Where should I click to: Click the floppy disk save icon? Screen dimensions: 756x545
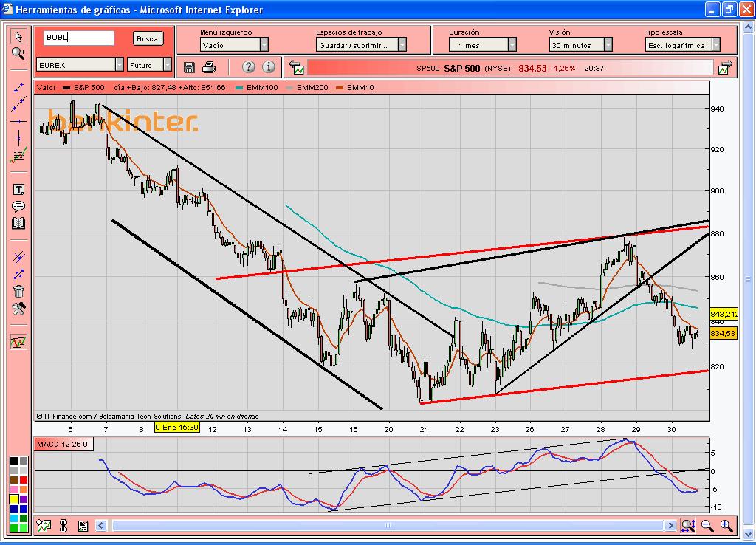click(190, 67)
